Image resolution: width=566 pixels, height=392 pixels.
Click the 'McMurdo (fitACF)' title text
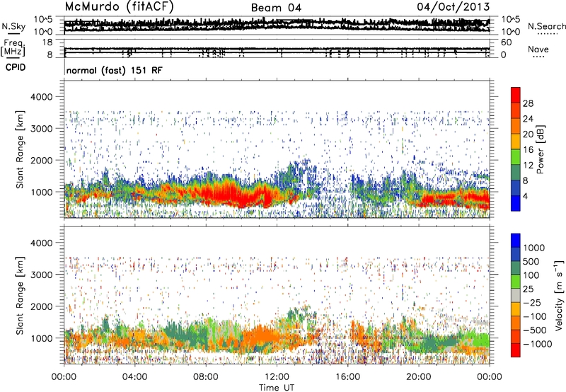[x=119, y=7]
